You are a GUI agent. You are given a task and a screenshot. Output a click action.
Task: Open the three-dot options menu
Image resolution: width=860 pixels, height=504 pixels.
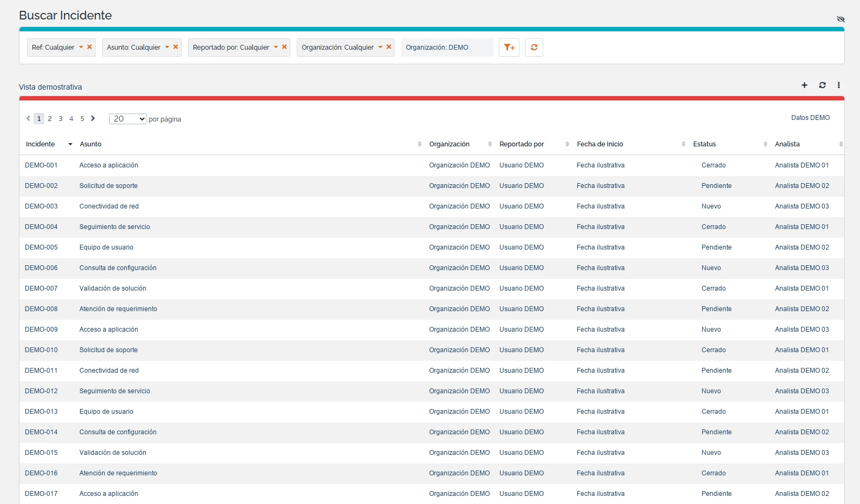coord(839,85)
